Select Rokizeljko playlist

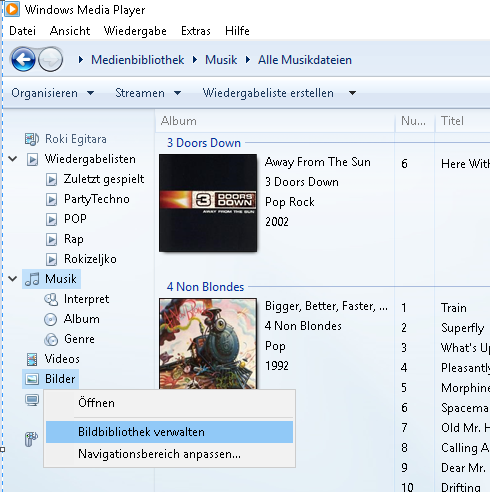(90, 259)
